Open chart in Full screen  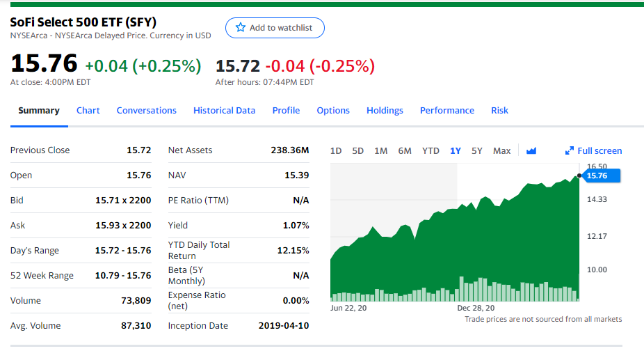pyautogui.click(x=593, y=150)
